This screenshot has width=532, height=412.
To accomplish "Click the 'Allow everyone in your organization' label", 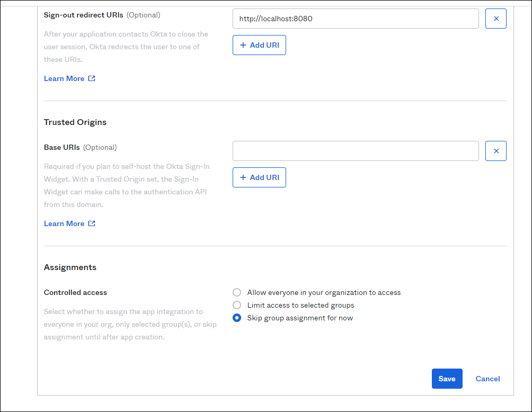I will (324, 292).
